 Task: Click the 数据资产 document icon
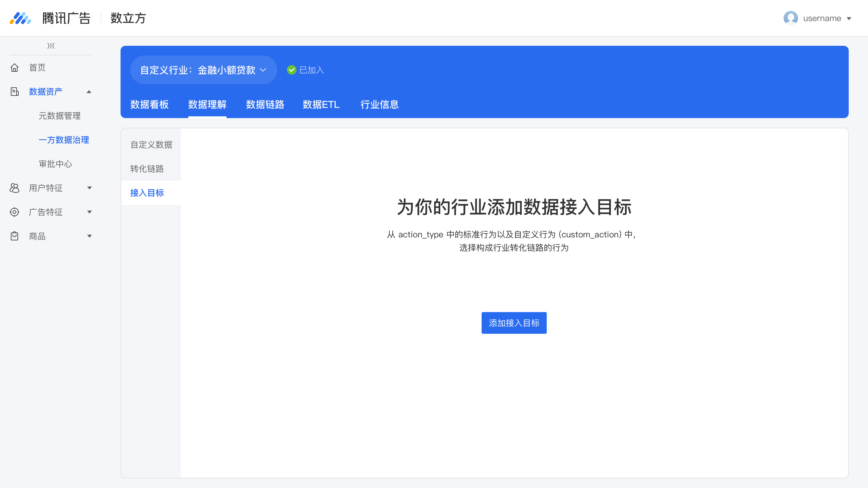[x=14, y=92]
